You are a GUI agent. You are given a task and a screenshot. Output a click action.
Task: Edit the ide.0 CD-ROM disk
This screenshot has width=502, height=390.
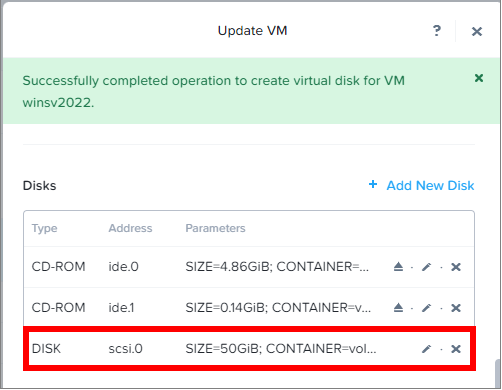coord(426,267)
